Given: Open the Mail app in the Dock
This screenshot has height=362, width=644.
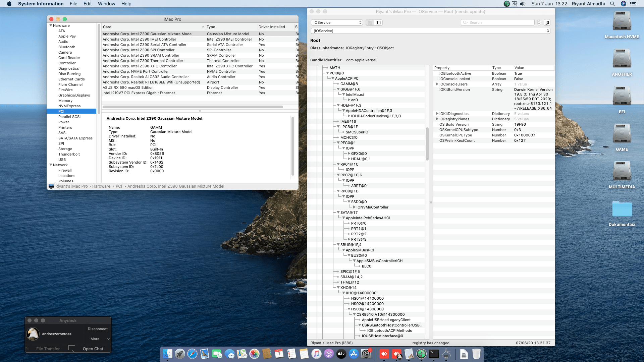Looking at the screenshot, I should (x=205, y=354).
